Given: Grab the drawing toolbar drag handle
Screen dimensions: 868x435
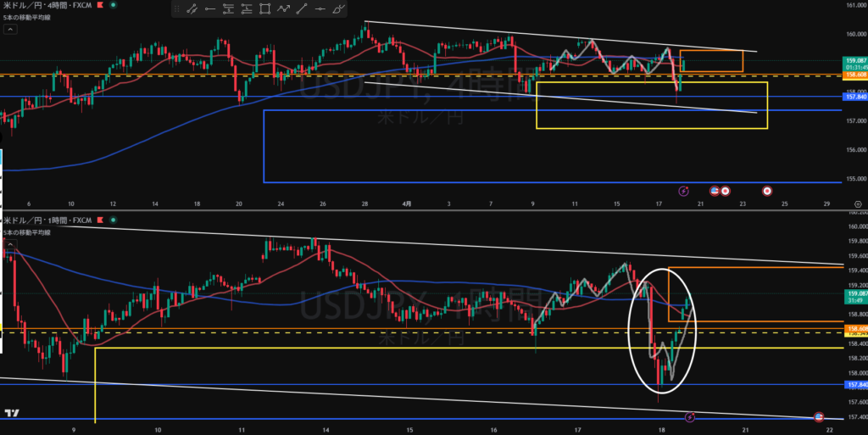Looking at the screenshot, I should tap(177, 10).
